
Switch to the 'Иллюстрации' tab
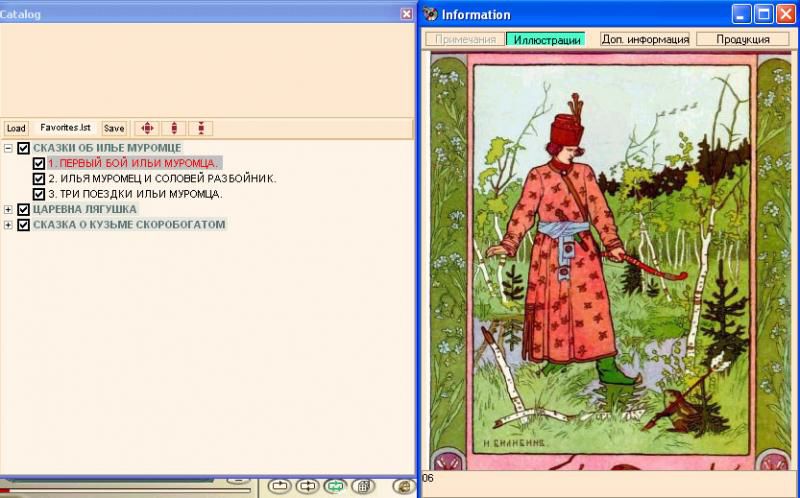(x=544, y=40)
